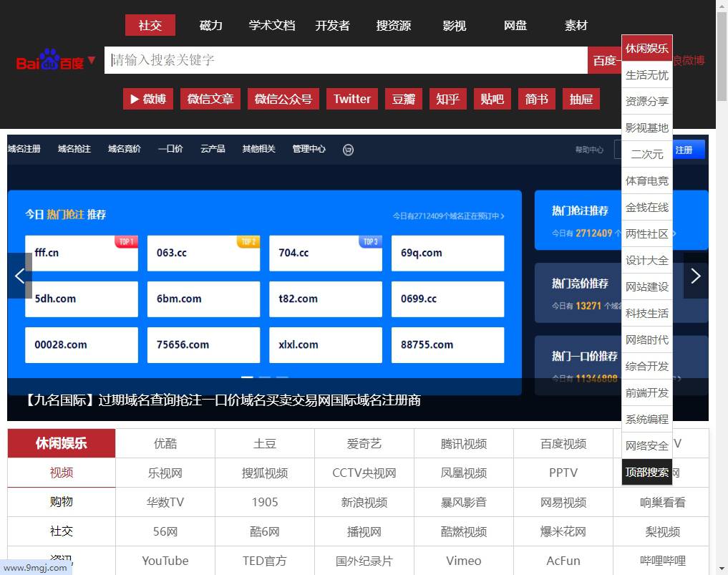Open the search engine dropdown arrow
Viewport: 728px width, 575px height.
point(92,60)
